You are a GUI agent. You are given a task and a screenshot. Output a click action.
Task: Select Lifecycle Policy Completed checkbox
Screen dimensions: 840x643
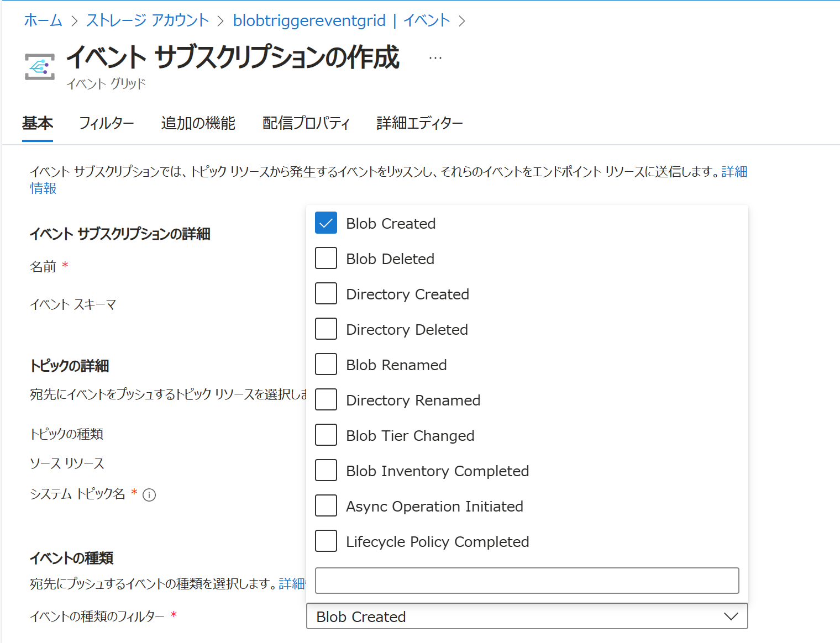[x=326, y=541]
